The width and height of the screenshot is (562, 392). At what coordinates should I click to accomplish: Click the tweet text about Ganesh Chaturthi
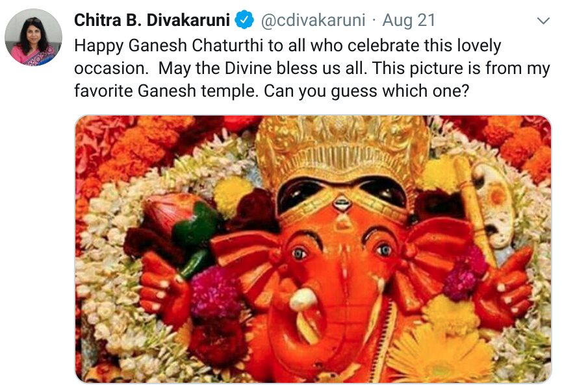312,68
